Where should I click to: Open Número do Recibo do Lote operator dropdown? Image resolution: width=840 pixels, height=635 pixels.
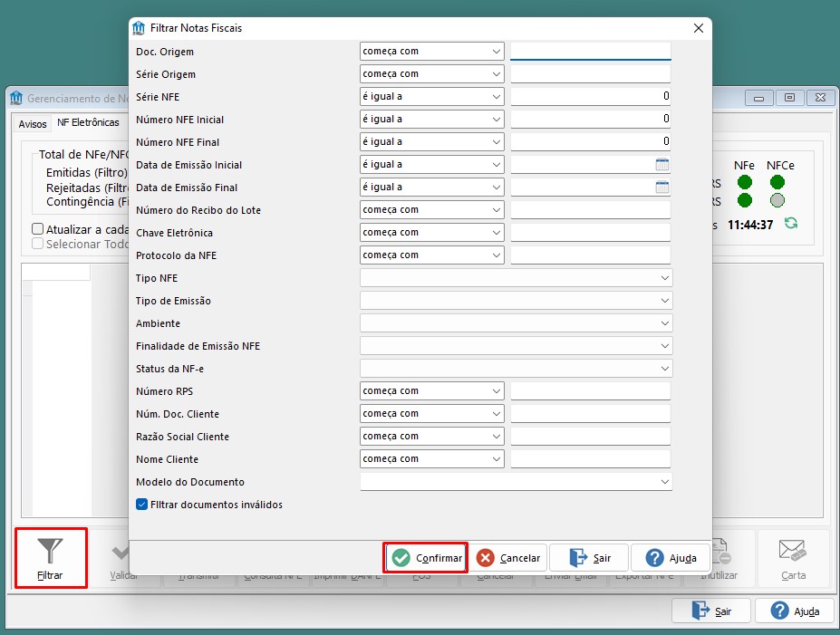click(x=432, y=210)
